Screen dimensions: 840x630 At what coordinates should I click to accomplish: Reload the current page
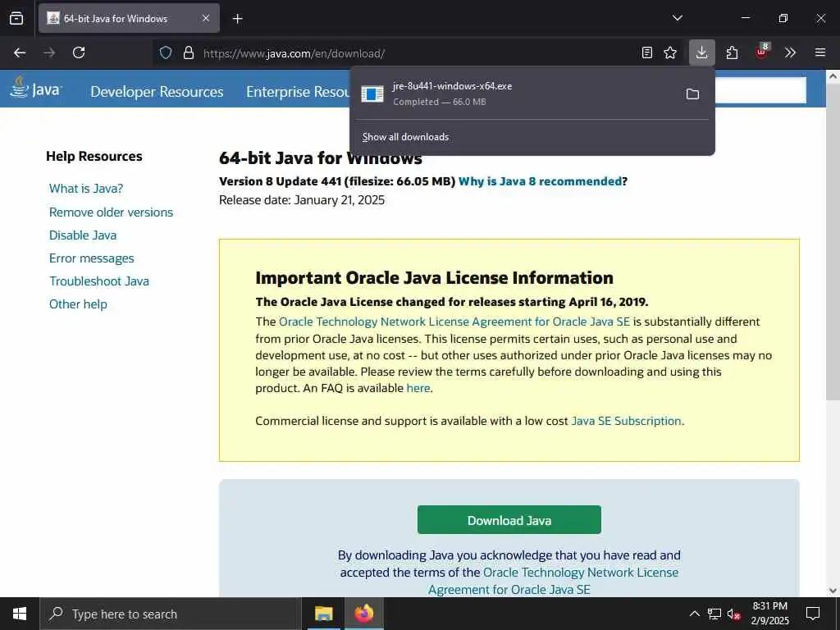79,52
